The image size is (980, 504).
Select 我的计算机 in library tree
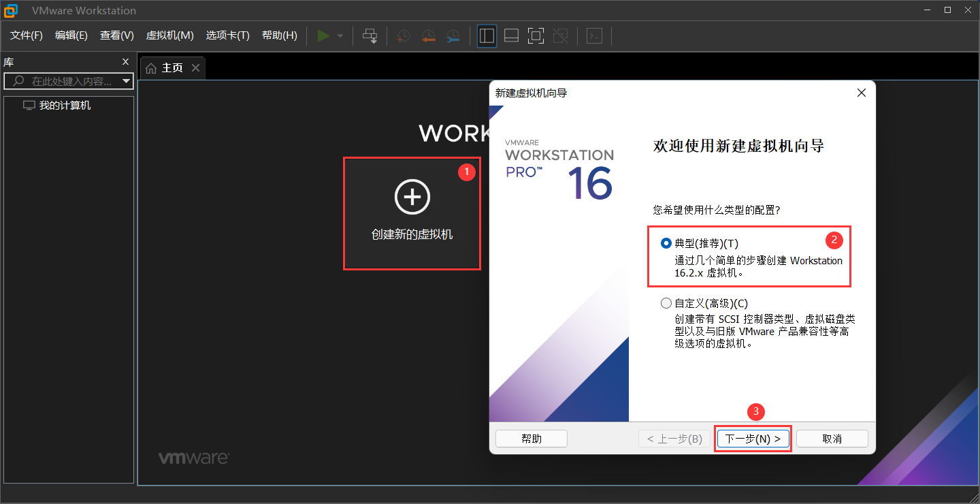tap(65, 106)
